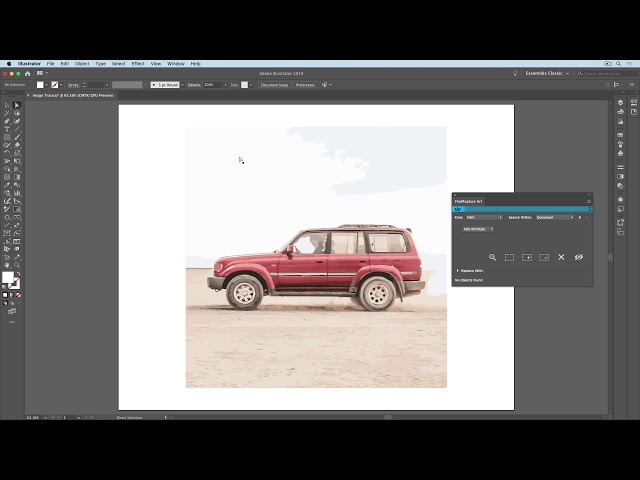Open the File menu

tap(51, 64)
